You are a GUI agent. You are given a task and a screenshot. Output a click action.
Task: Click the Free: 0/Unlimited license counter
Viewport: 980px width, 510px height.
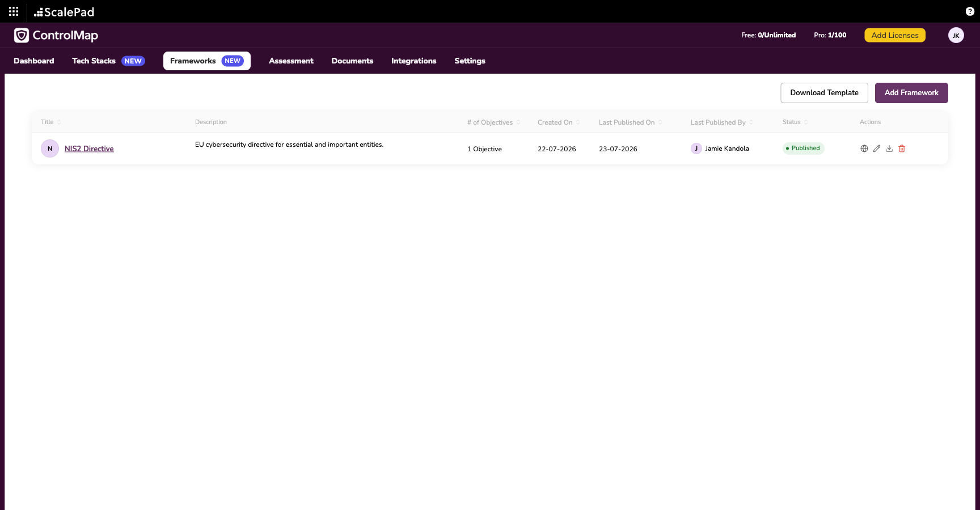768,35
